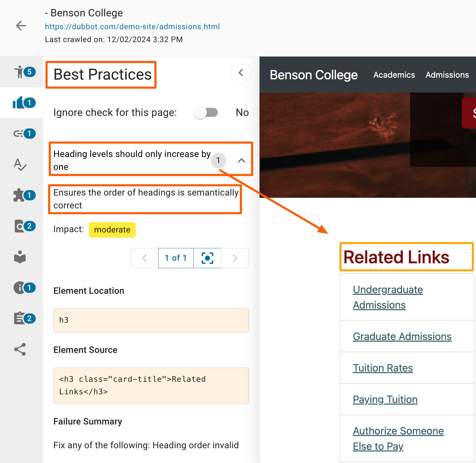476x463 pixels.
Task: Open the SEO checks panel
Action: 21,226
